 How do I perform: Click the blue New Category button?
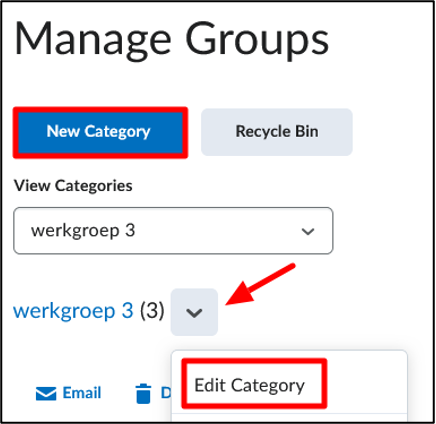pos(100,132)
